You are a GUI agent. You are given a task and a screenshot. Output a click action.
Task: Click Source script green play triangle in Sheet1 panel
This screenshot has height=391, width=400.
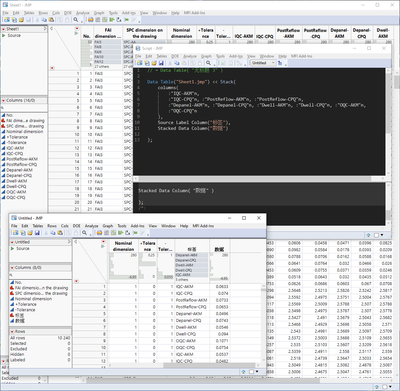coord(4,35)
